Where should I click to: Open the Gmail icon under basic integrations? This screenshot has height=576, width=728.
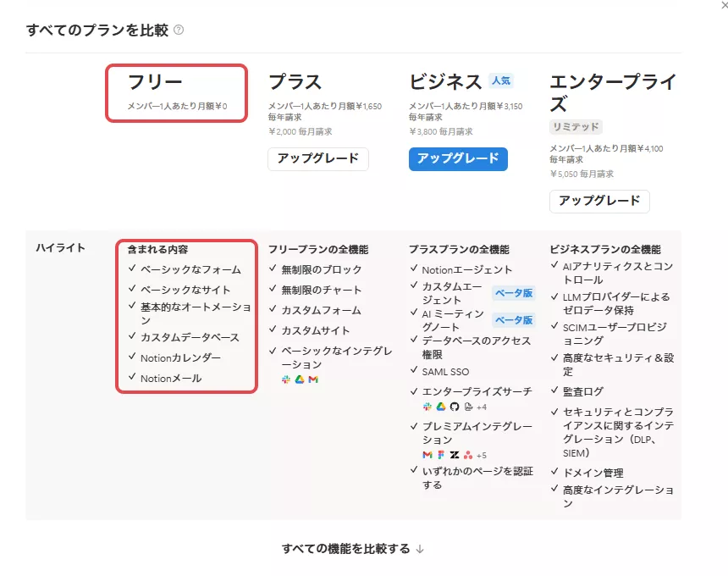pos(312,379)
